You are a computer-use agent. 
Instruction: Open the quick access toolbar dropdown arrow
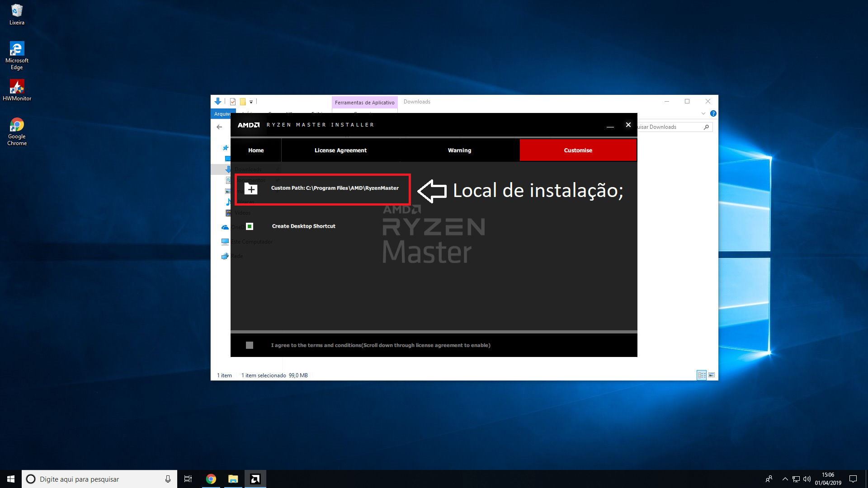(x=251, y=102)
